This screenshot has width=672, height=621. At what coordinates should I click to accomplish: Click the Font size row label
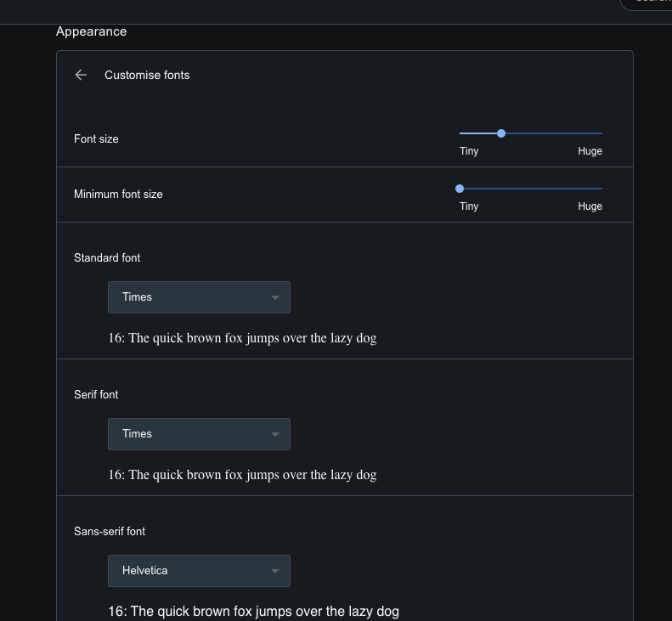coord(96,138)
